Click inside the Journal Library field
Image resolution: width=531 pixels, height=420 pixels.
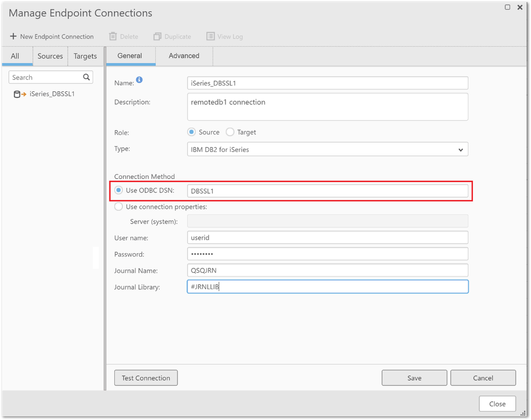tap(327, 287)
